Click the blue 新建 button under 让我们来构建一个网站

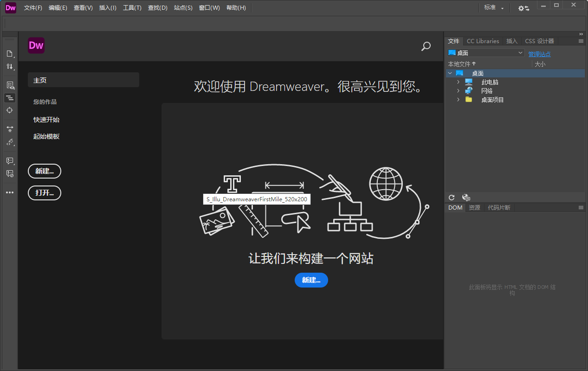point(311,280)
